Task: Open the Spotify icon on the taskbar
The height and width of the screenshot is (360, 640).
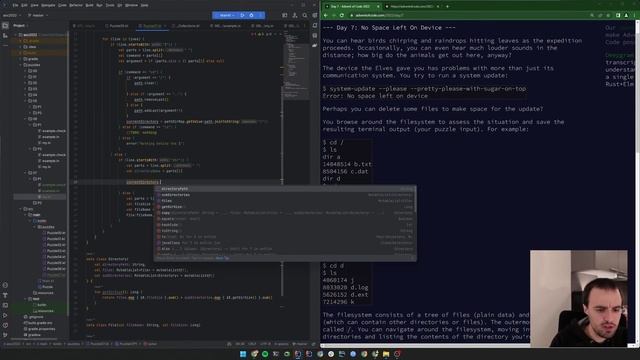Action: click(265, 354)
